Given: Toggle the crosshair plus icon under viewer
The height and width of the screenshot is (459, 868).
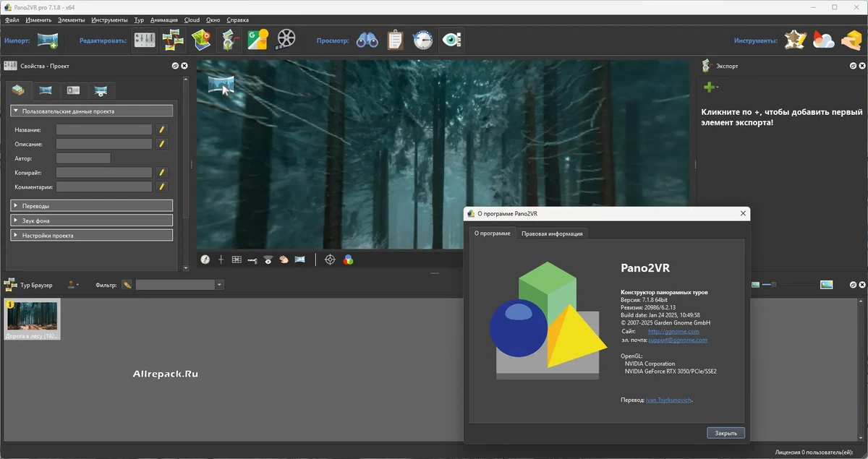Looking at the screenshot, I should 221,259.
